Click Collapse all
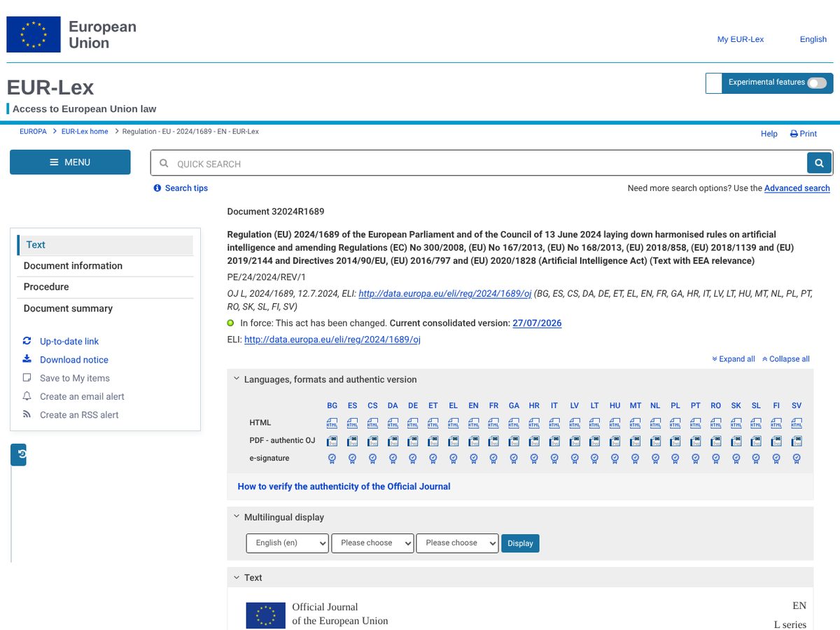840x630 pixels. [785, 359]
